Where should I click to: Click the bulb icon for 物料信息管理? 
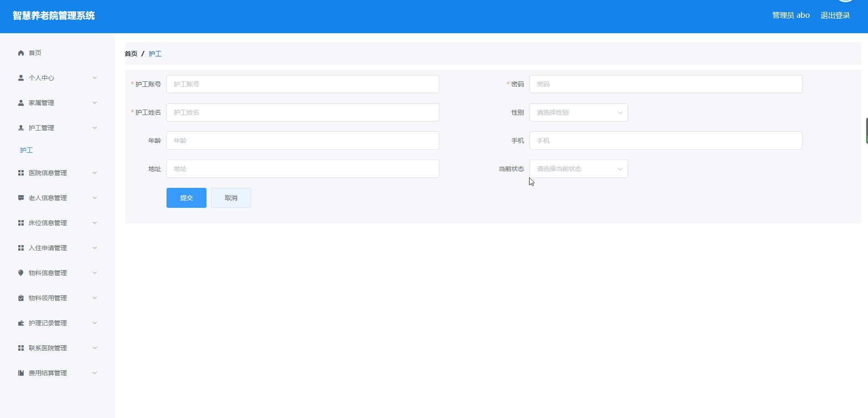click(x=21, y=273)
